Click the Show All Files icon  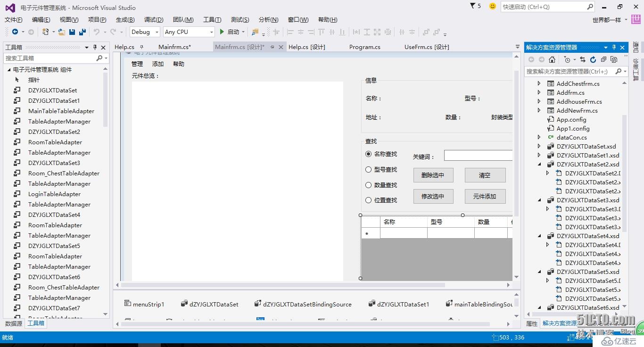pos(614,59)
